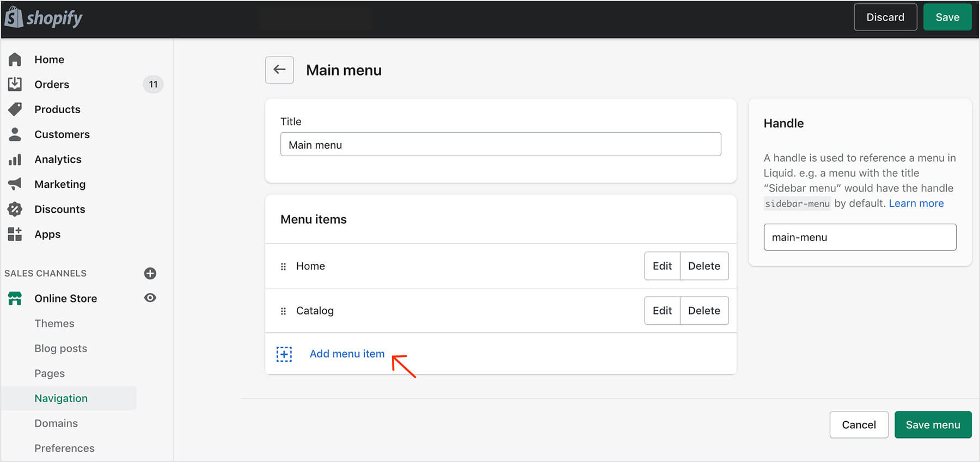This screenshot has height=462, width=980.
Task: Select Themes under Online Store
Action: point(54,324)
